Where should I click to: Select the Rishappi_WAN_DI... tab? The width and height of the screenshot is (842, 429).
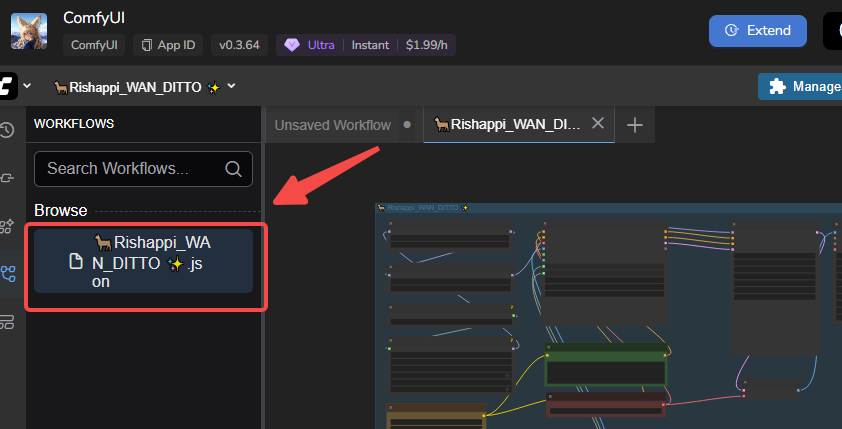coord(508,125)
